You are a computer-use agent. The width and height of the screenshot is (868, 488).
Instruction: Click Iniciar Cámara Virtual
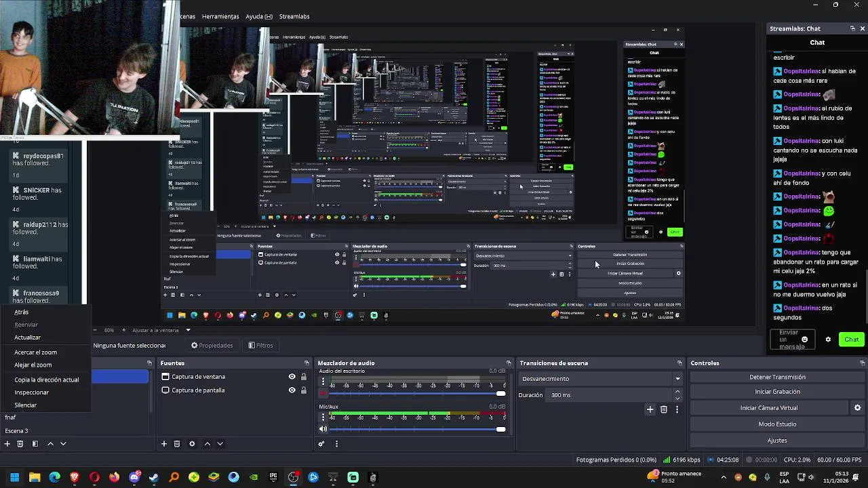pyautogui.click(x=769, y=408)
